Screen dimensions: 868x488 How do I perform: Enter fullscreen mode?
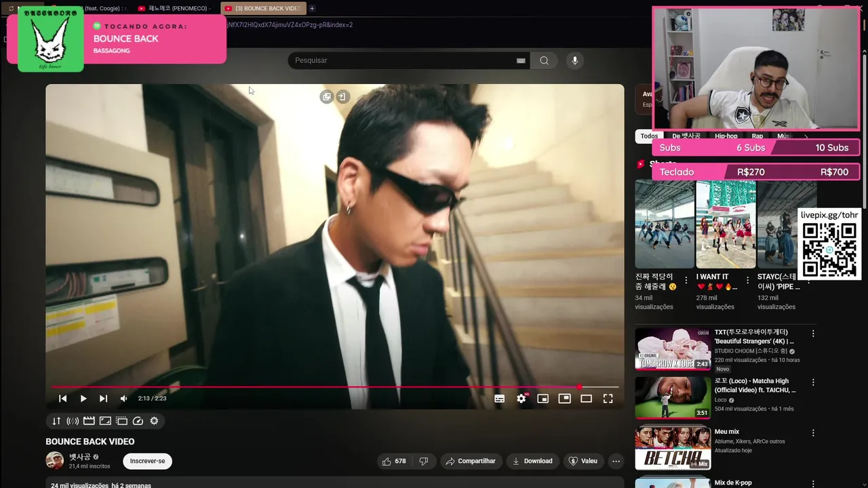tap(608, 399)
